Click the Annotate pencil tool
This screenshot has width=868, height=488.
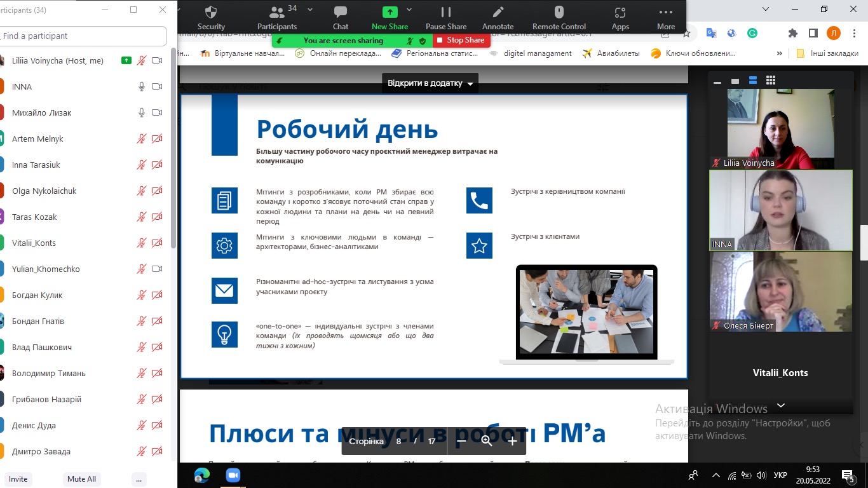click(x=498, y=17)
